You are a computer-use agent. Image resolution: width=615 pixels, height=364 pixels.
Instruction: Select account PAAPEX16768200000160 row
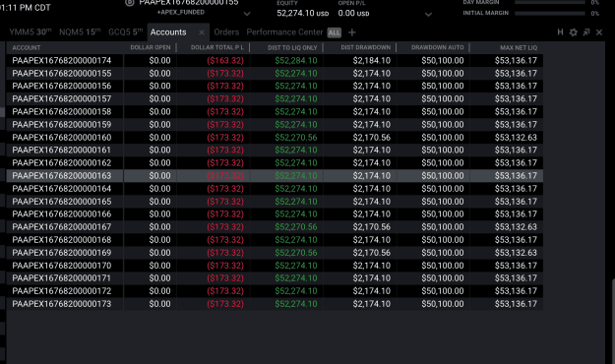(275, 138)
